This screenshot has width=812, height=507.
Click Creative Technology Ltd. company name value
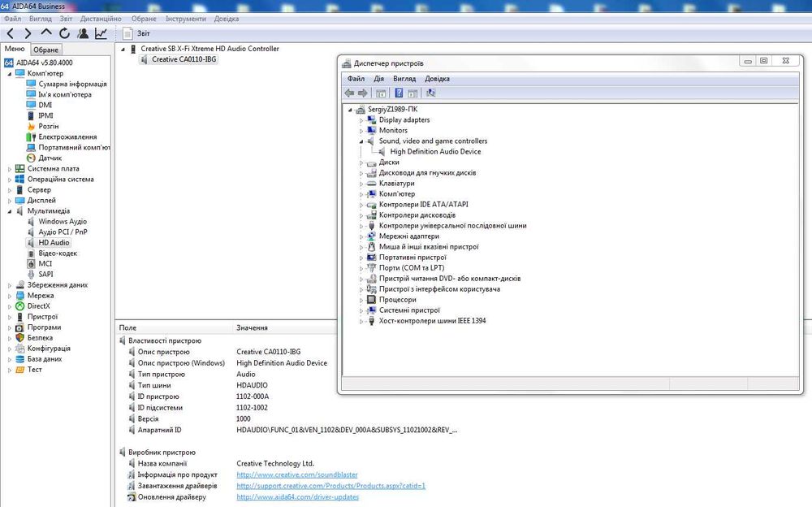(275, 463)
